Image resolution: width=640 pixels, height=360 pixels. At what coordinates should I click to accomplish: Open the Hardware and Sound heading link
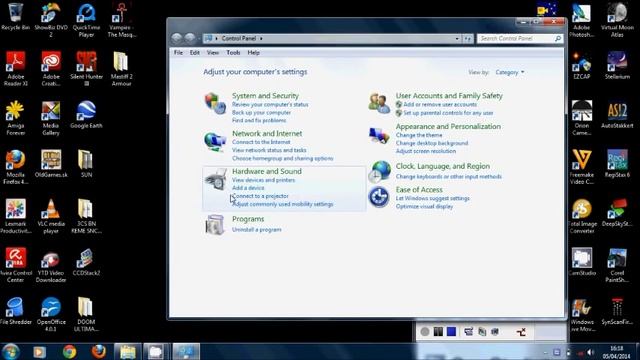(x=267, y=171)
